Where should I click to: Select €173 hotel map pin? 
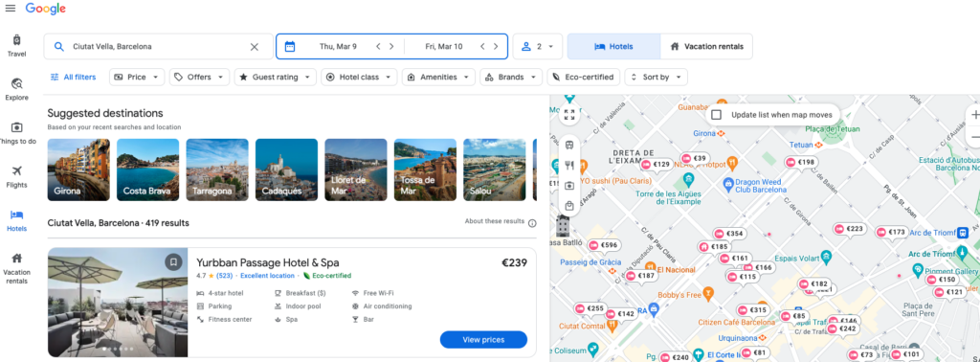(x=891, y=232)
